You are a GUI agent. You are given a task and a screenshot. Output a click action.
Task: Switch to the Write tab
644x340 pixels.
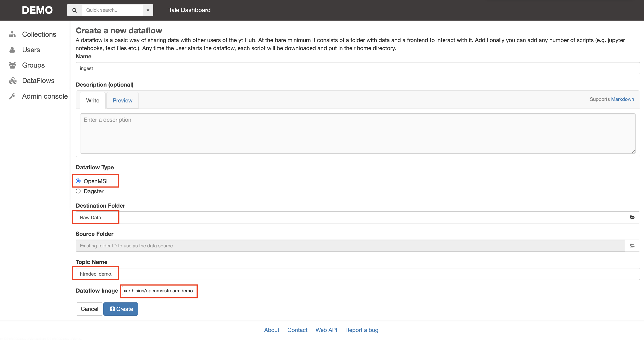[x=93, y=100]
